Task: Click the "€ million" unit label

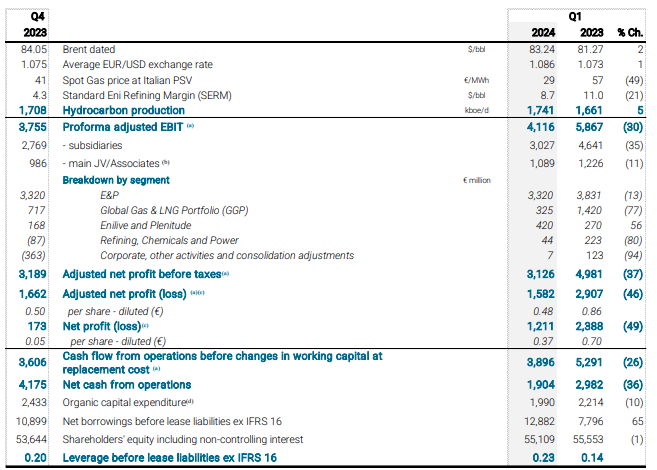Action: 477,180
